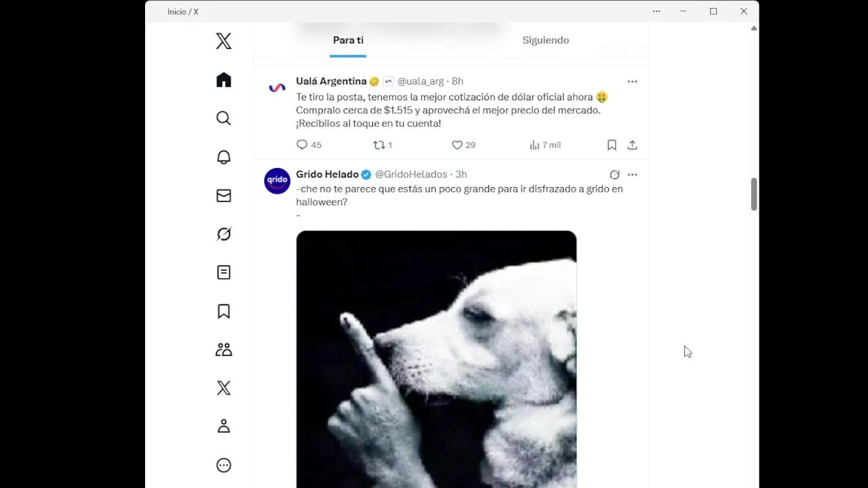This screenshot has height=488, width=868.
Task: Open Communities in the sidebar
Action: pyautogui.click(x=224, y=350)
